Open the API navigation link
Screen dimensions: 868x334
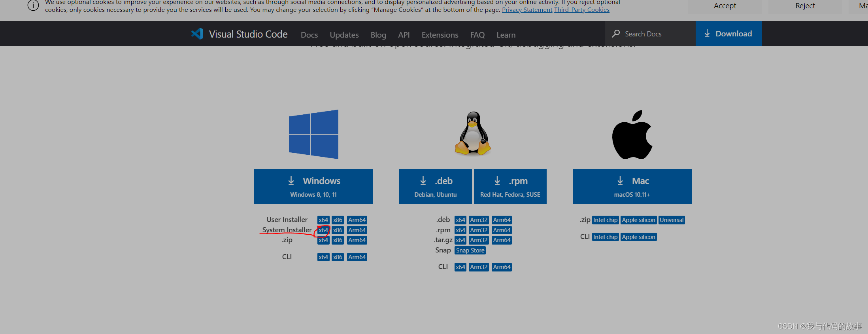[x=404, y=35]
